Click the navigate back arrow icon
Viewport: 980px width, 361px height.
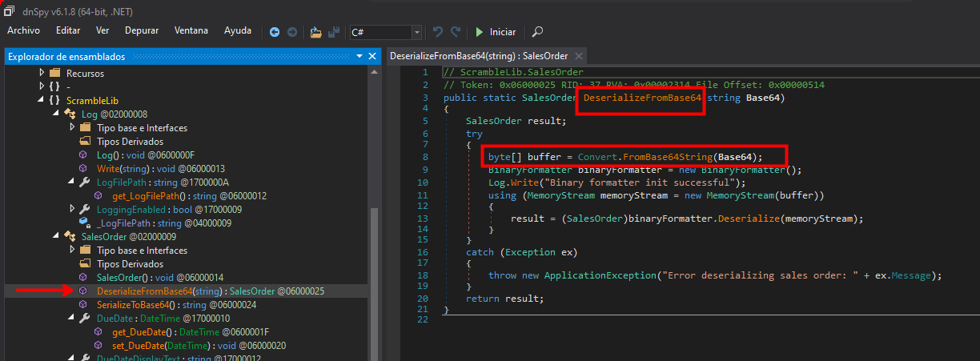pos(275,32)
